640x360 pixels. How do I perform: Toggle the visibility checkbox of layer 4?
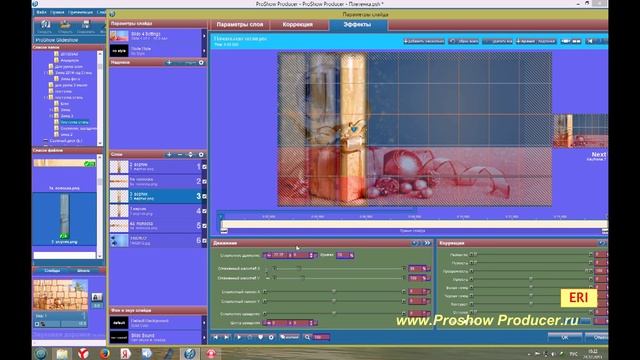(x=204, y=211)
